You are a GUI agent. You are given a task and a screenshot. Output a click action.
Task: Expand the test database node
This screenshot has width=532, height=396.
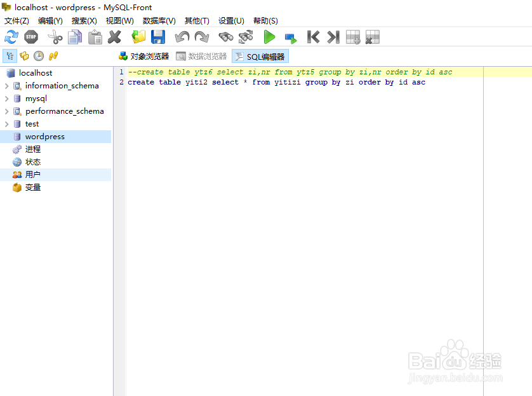[6, 125]
